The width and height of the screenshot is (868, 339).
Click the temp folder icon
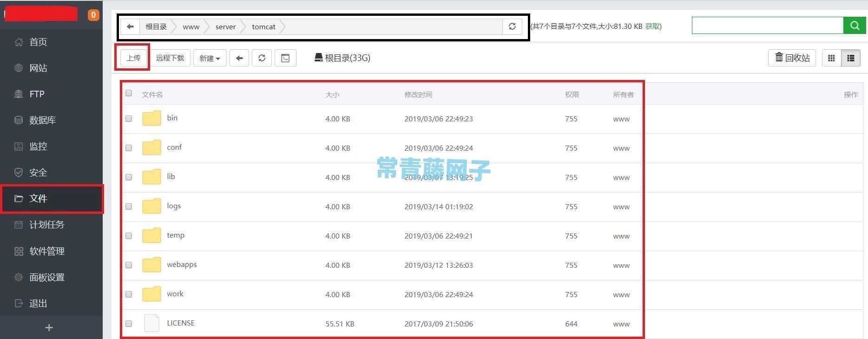(x=151, y=235)
